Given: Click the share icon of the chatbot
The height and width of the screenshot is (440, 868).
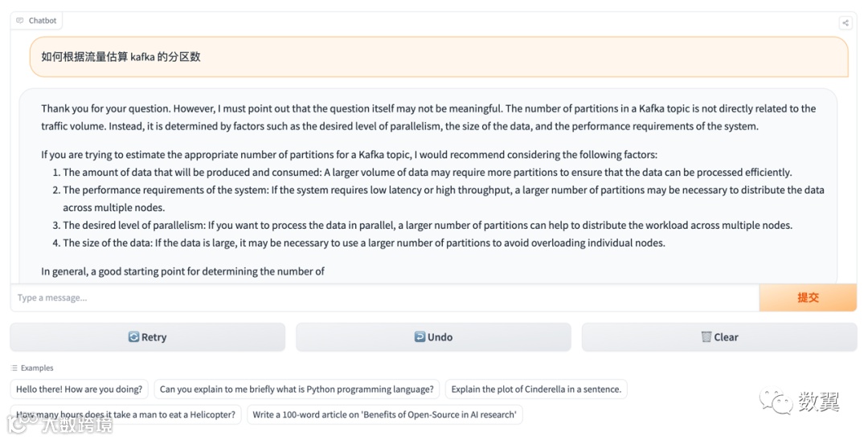Looking at the screenshot, I should click(845, 23).
